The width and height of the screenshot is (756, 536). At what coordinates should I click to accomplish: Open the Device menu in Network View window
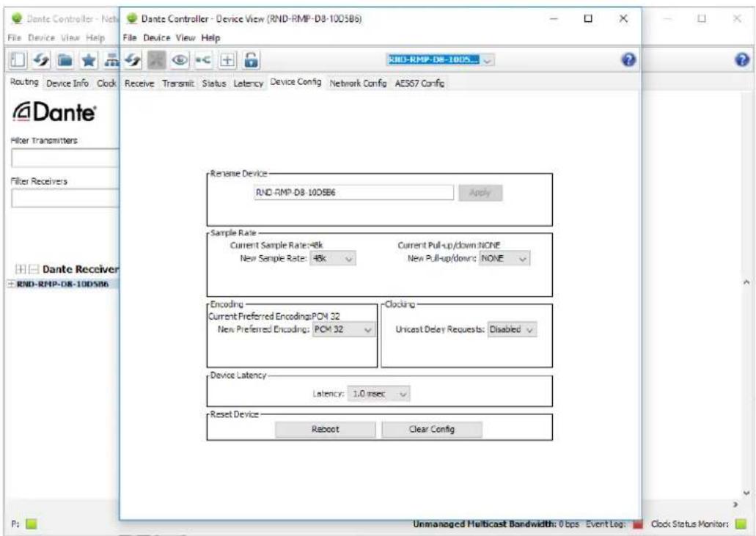pyautogui.click(x=42, y=37)
